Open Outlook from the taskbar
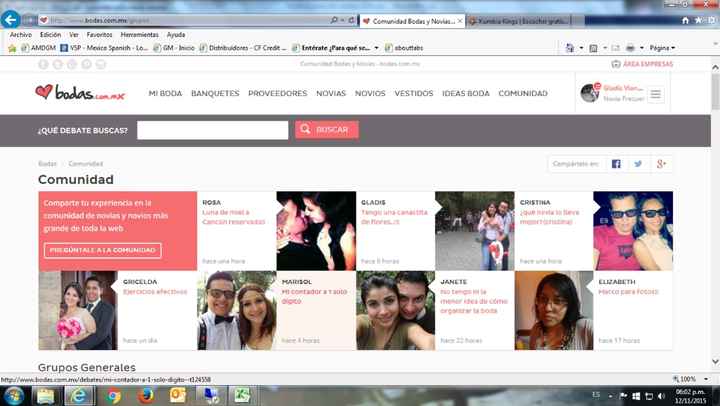Image resolution: width=720 pixels, height=406 pixels. pos(178,395)
